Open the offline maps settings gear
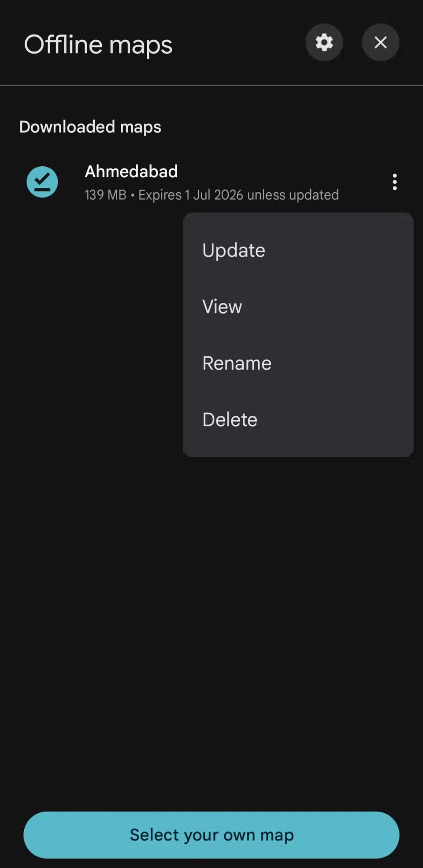The height and width of the screenshot is (868, 423). pyautogui.click(x=324, y=42)
